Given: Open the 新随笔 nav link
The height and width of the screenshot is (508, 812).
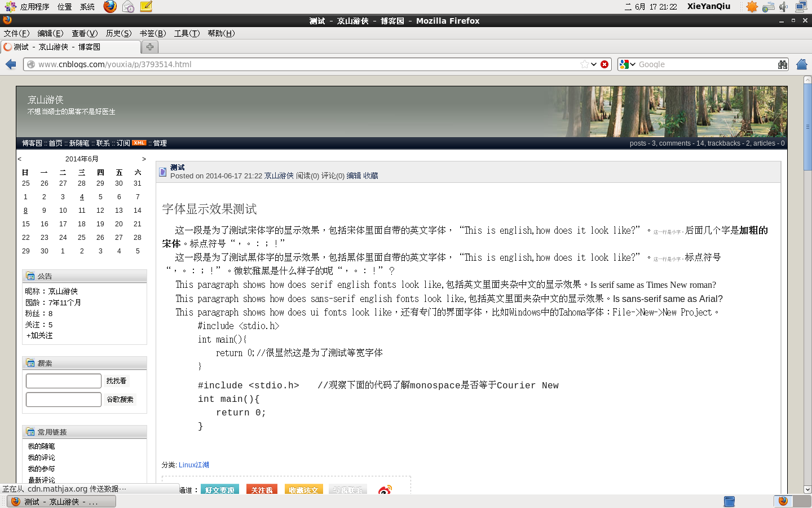Looking at the screenshot, I should (80, 143).
